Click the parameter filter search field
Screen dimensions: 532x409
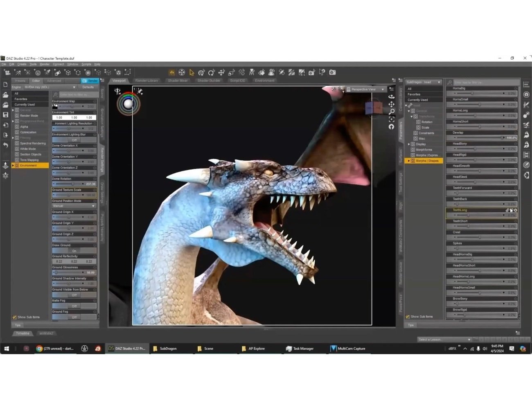tap(483, 82)
